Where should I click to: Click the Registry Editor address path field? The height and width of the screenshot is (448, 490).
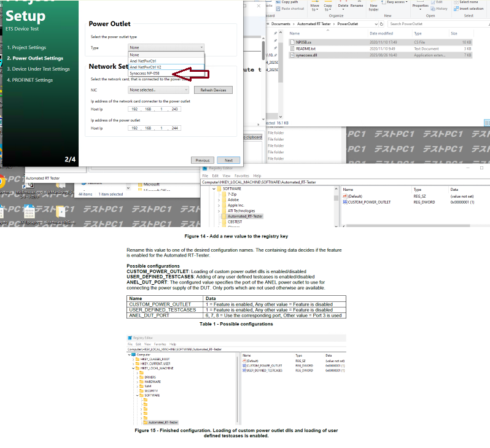coord(344,182)
